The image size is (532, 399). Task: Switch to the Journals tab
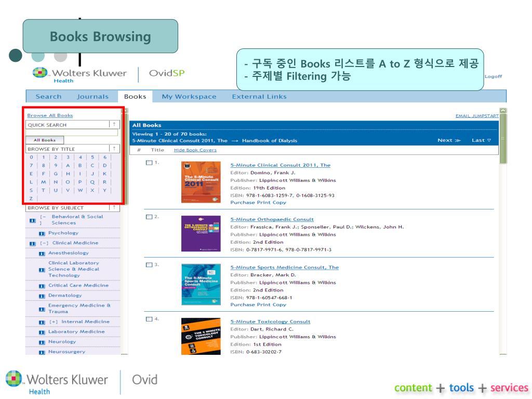click(x=92, y=97)
